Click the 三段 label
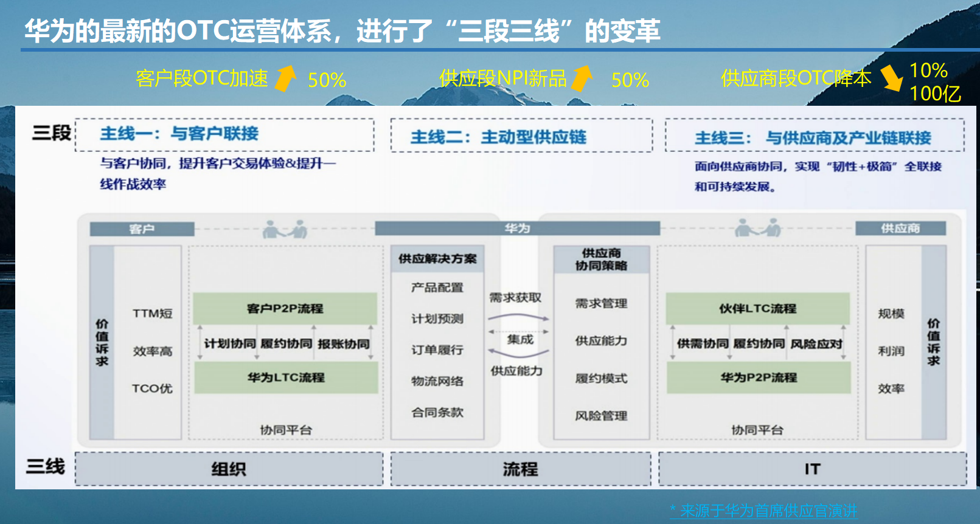The height and width of the screenshot is (524, 980). tap(51, 133)
